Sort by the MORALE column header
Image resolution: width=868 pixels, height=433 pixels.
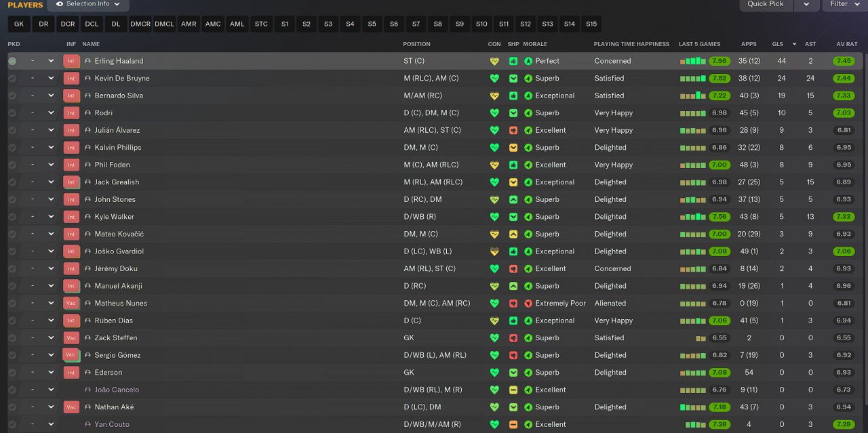tap(535, 44)
